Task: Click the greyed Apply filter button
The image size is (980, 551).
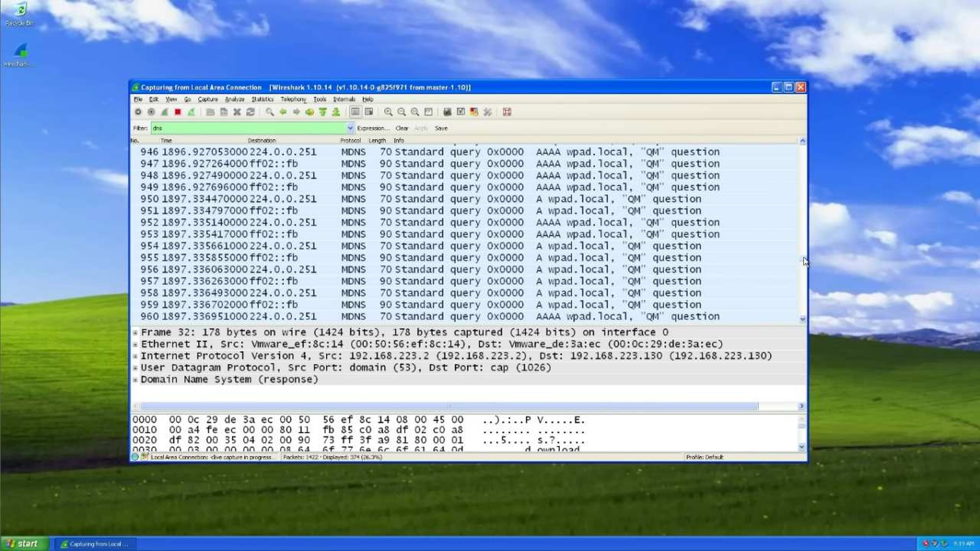Action: click(x=421, y=128)
